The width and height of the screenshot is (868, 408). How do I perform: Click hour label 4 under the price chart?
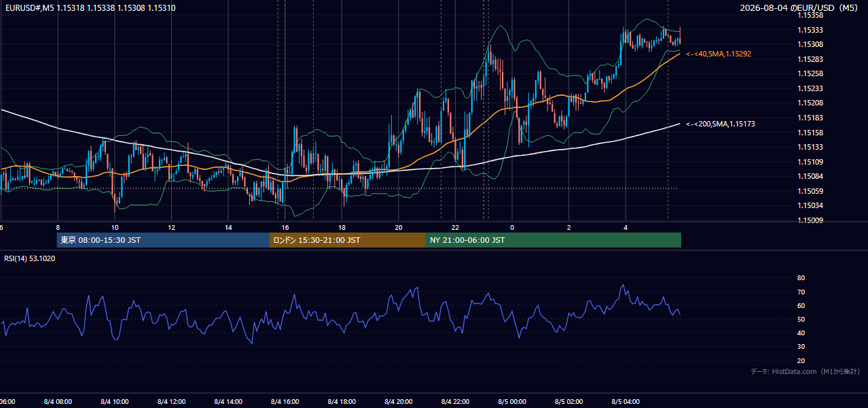tap(626, 227)
